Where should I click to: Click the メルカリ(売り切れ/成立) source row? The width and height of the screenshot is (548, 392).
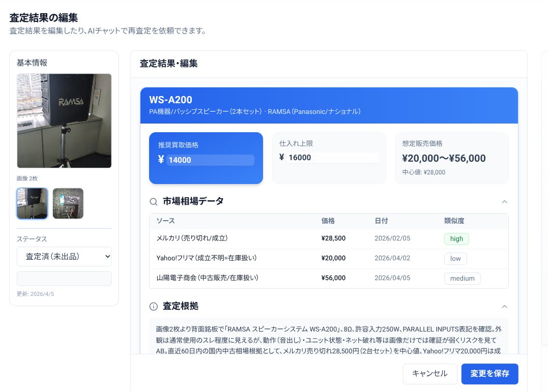pyautogui.click(x=329, y=238)
